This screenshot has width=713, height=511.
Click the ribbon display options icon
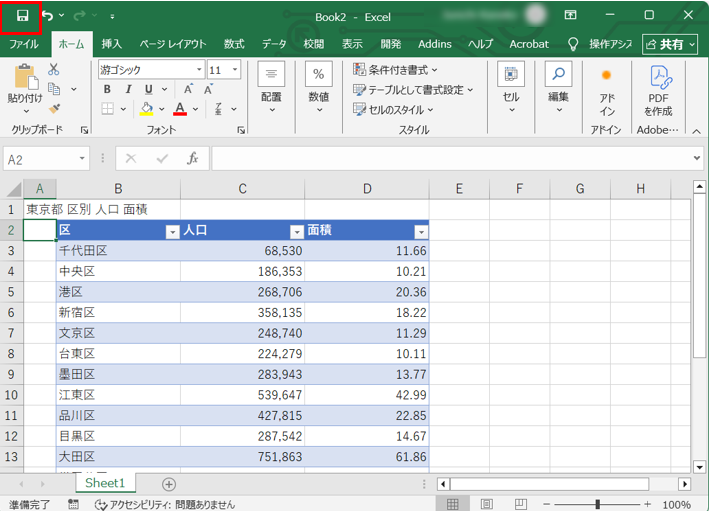click(x=570, y=15)
